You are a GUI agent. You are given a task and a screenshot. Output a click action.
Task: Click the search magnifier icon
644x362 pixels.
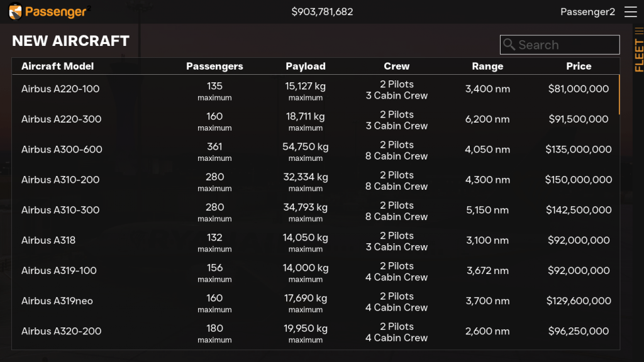[x=509, y=45]
